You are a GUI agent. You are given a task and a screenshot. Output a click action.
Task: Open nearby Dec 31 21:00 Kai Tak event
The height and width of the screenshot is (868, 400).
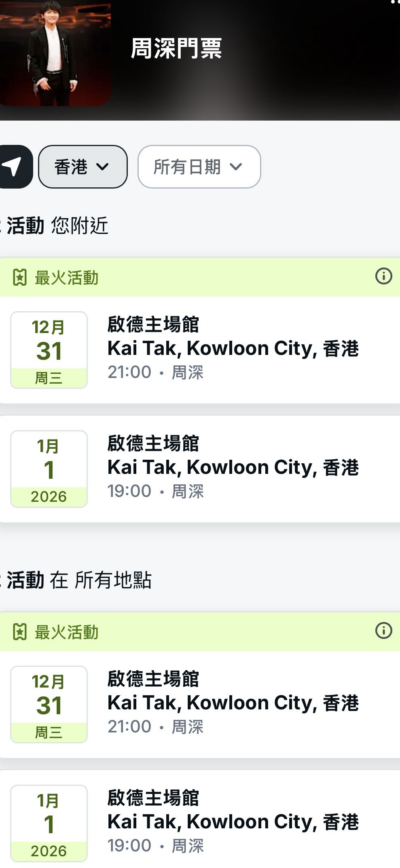point(233,349)
